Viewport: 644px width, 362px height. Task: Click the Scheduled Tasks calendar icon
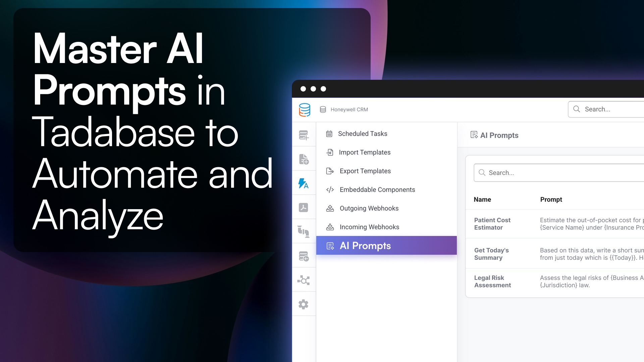tap(329, 134)
